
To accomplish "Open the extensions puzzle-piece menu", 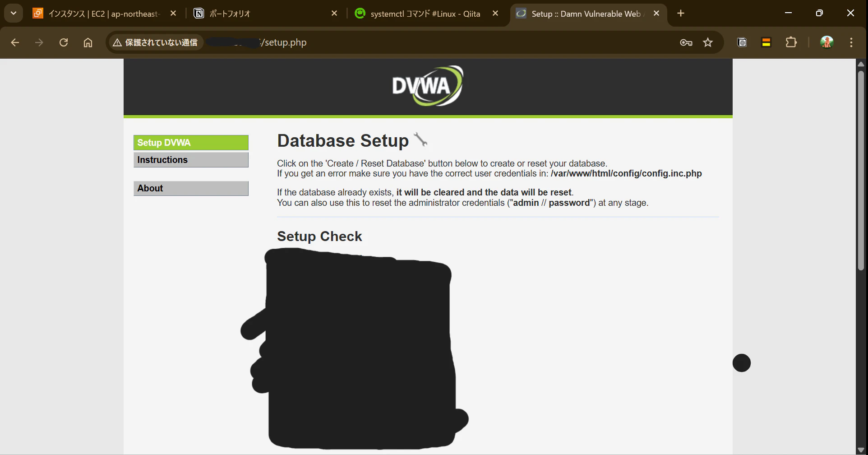I will [x=791, y=42].
